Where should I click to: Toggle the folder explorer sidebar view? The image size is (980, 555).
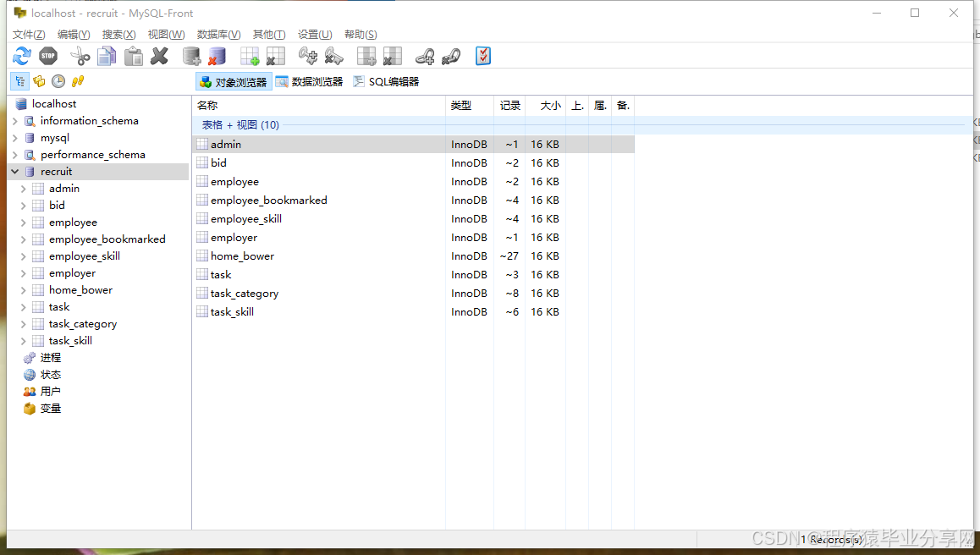pyautogui.click(x=40, y=81)
